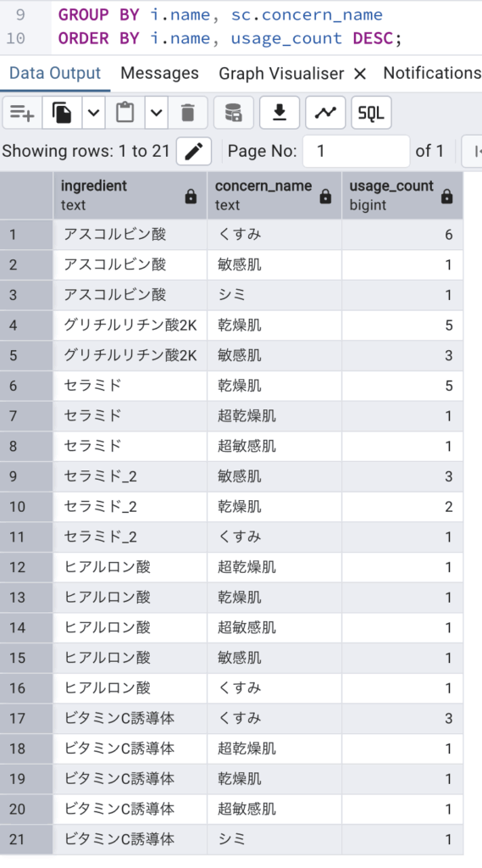Expand the paste options dropdown arrow
The image size is (482, 868).
tap(157, 113)
